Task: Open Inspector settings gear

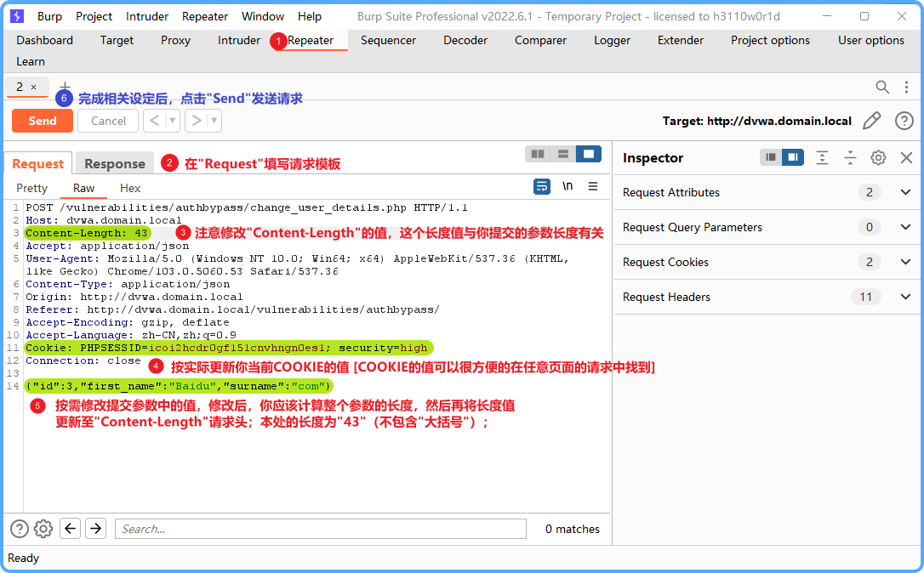Action: pyautogui.click(x=878, y=158)
